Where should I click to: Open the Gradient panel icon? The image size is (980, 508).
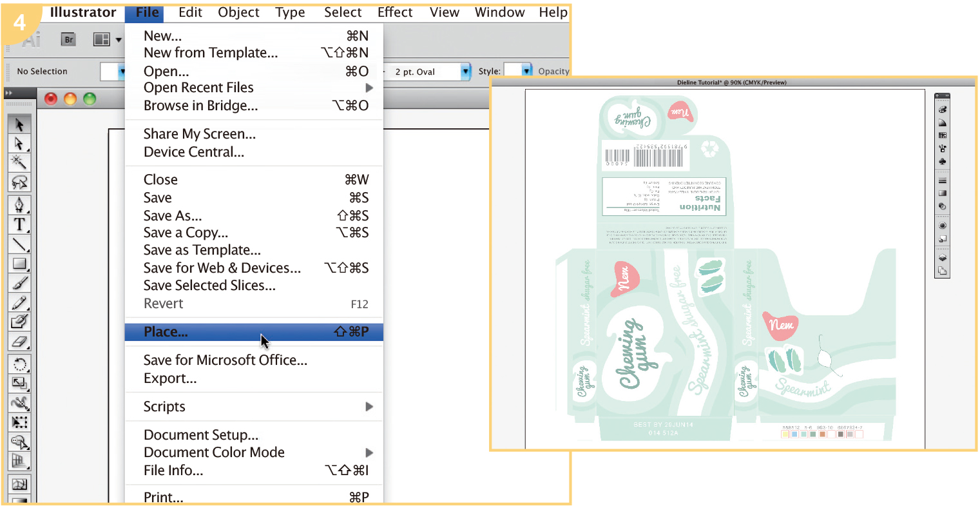tap(943, 193)
